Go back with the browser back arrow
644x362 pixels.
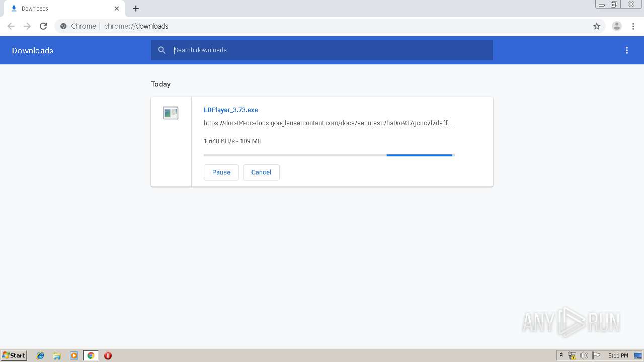coord(11,26)
